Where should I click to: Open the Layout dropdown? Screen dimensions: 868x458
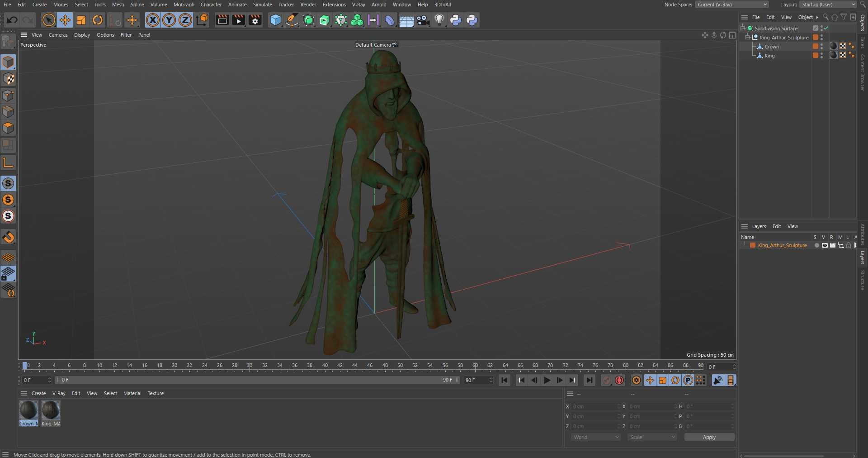pos(828,5)
